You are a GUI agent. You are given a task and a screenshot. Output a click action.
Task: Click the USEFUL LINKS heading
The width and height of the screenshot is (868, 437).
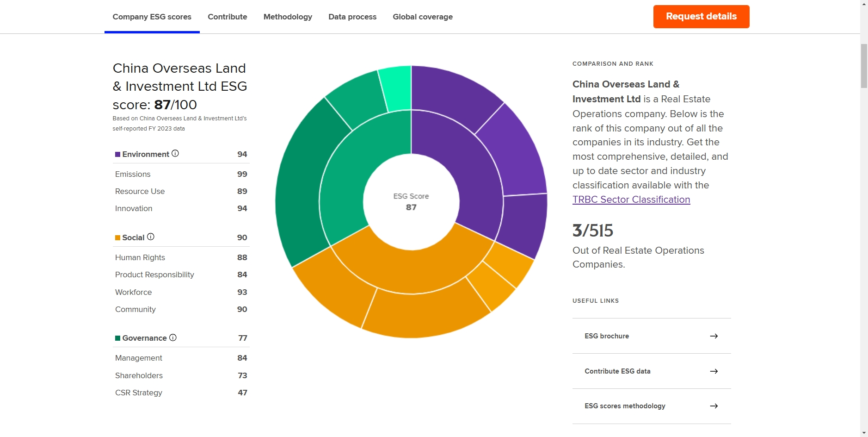click(596, 301)
